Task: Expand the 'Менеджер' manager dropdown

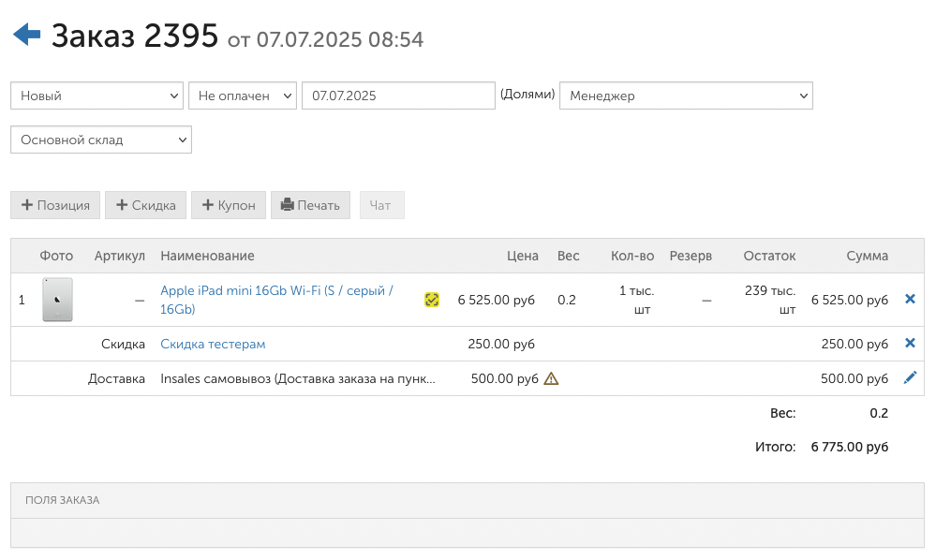Action: click(686, 96)
